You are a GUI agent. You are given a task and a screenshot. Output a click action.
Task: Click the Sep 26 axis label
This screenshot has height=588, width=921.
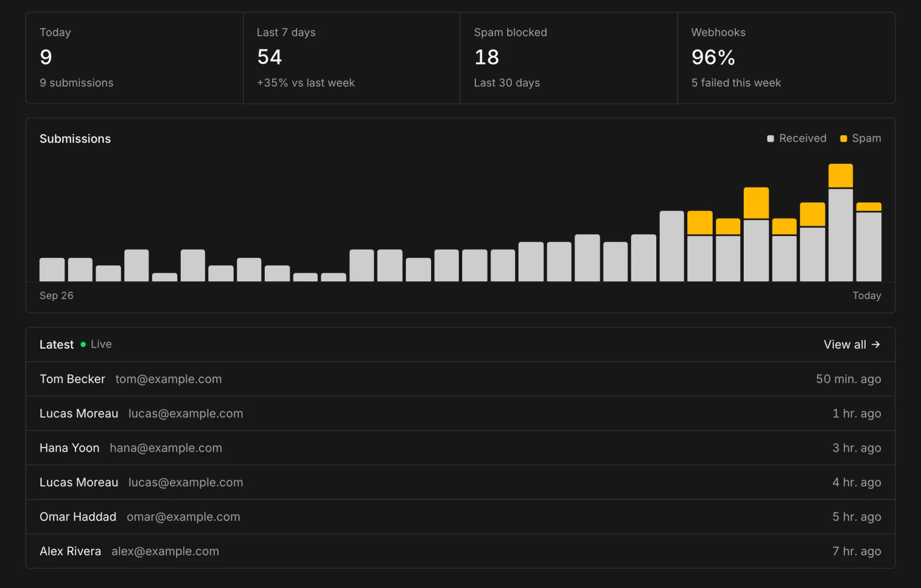click(56, 296)
